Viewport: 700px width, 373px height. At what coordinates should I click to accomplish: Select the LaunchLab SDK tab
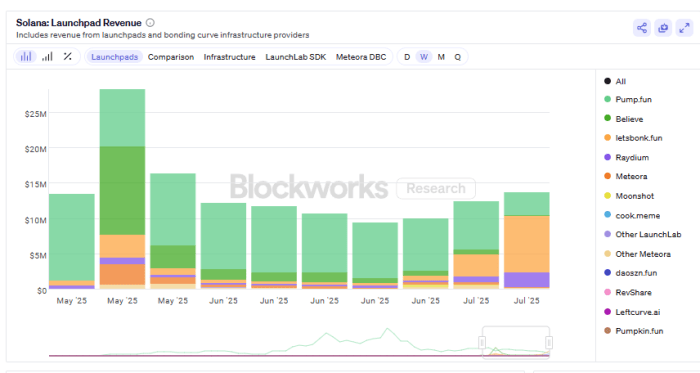296,57
